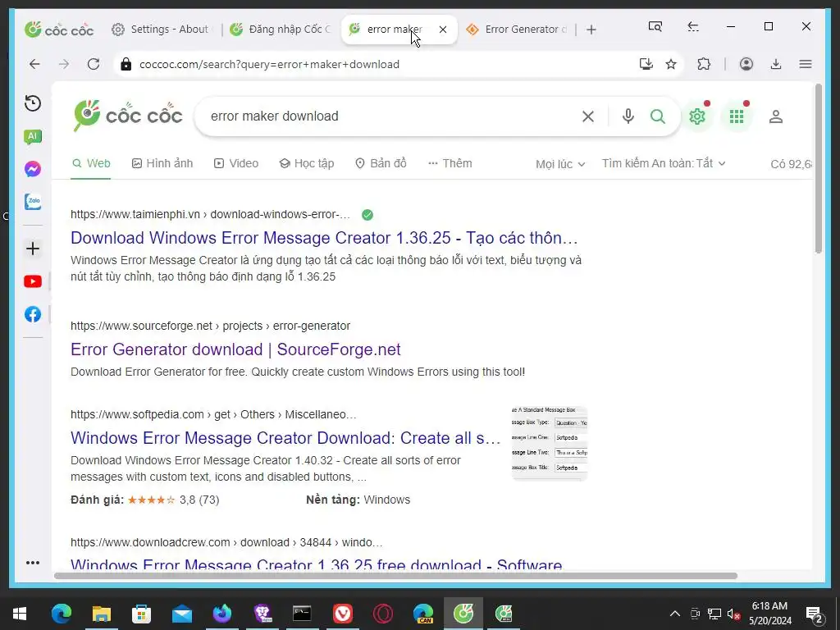
Task: Open the Softpedia Error Message Creator result
Action: point(285,438)
